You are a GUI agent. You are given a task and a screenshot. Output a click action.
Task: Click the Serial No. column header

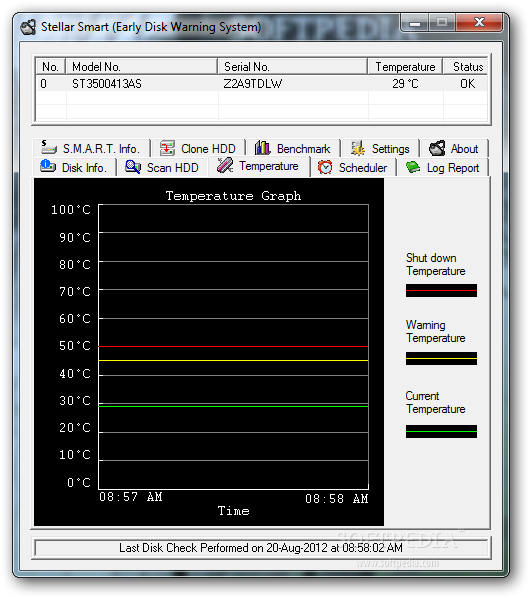[x=292, y=66]
